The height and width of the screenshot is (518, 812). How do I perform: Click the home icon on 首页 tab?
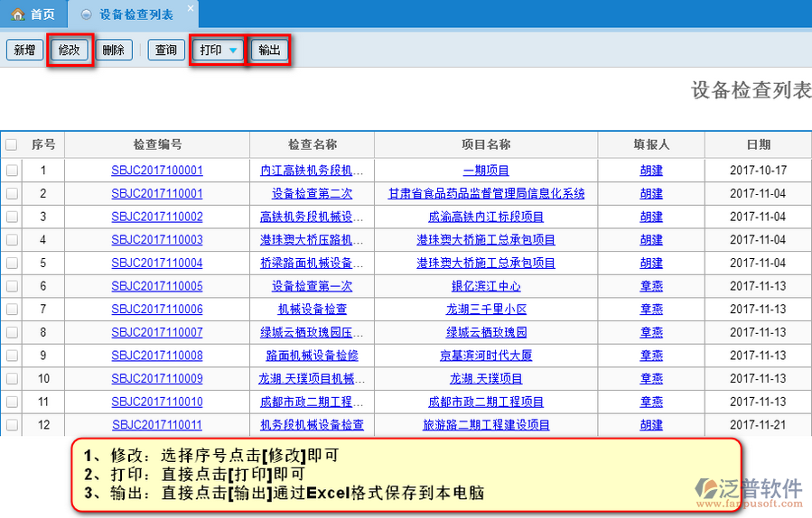pos(17,14)
